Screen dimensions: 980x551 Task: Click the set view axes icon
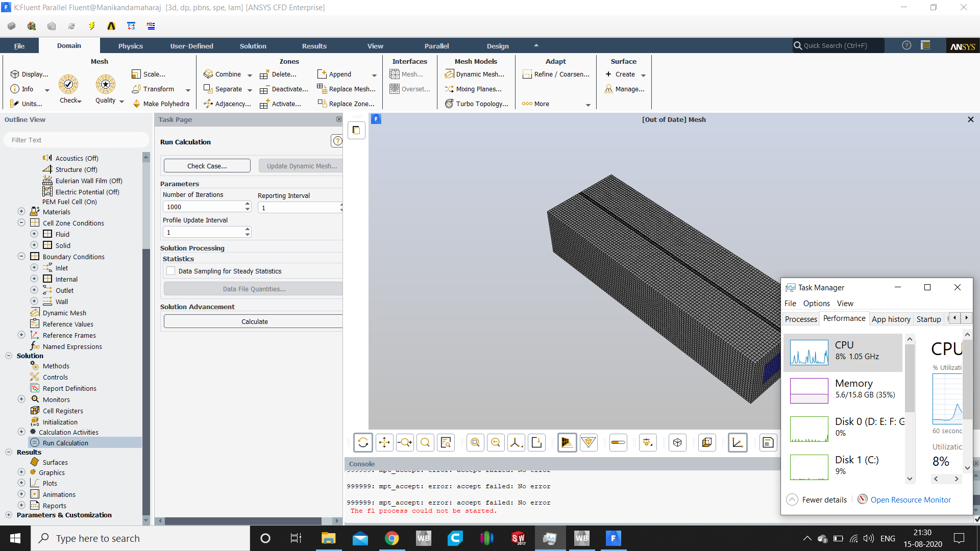516,442
